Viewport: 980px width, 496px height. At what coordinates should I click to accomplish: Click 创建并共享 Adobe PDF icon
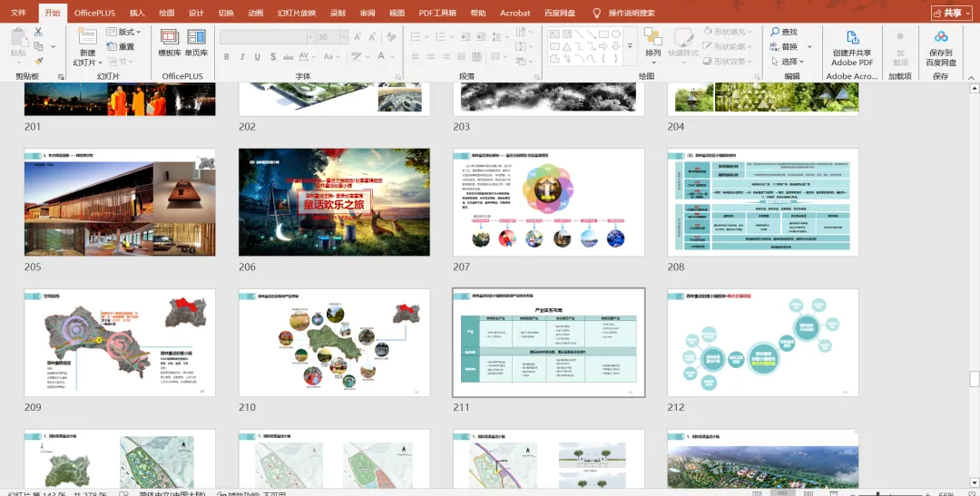[x=852, y=37]
